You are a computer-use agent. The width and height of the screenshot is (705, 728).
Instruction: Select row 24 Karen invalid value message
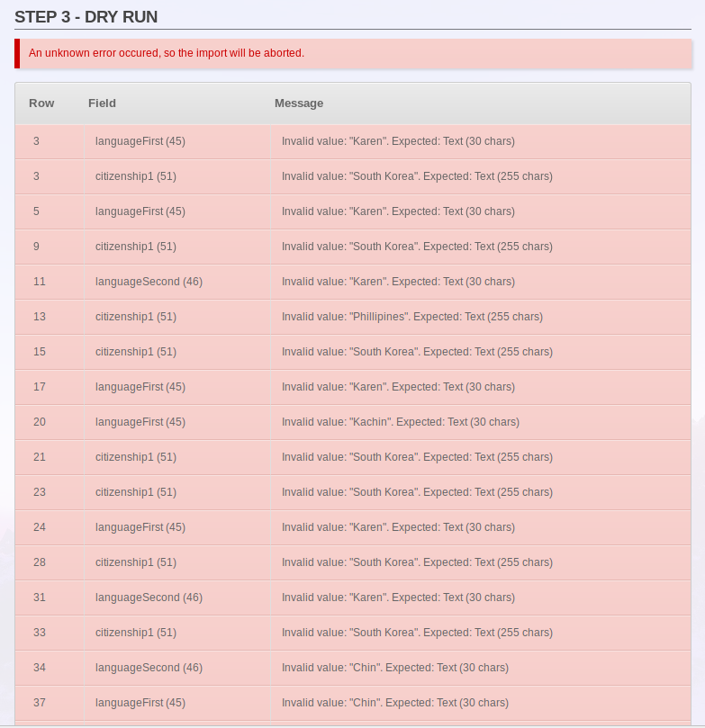coord(398,527)
